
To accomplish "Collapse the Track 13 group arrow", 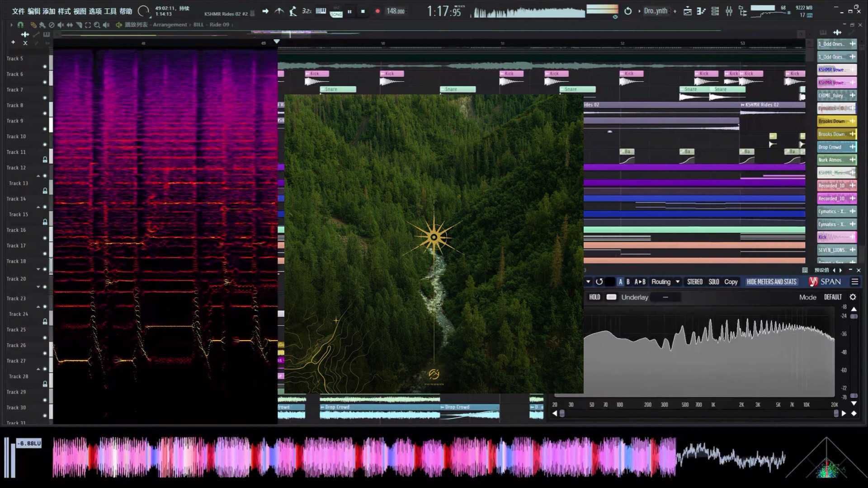I will click(38, 176).
